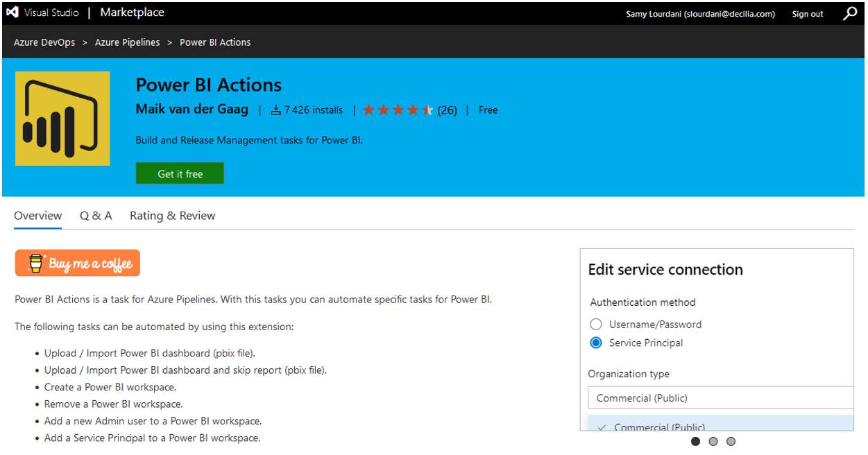
Task: Select the Username/Password radio button
Action: tap(595, 325)
